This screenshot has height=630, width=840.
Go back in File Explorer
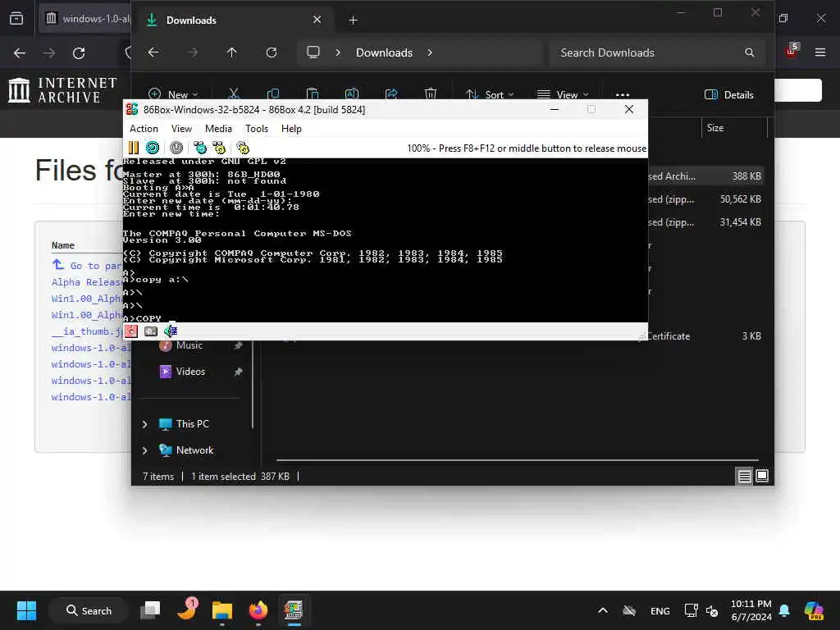click(153, 52)
